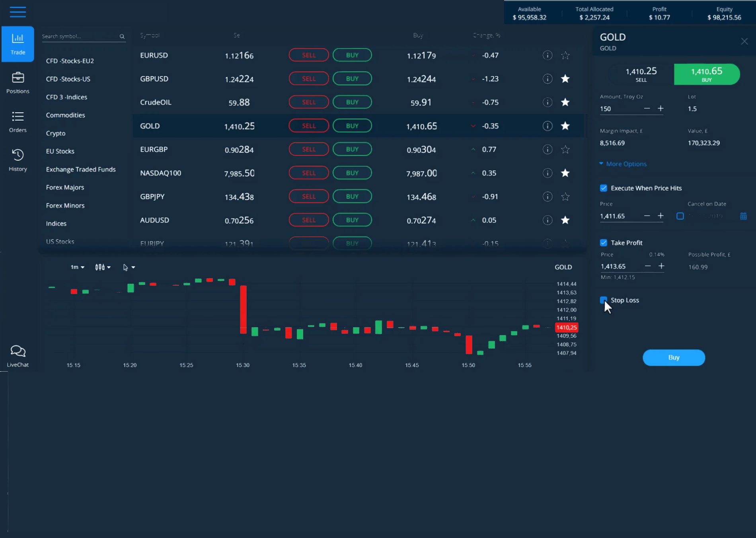This screenshot has height=538, width=756.
Task: Open the History clock icon
Action: [x=18, y=155]
